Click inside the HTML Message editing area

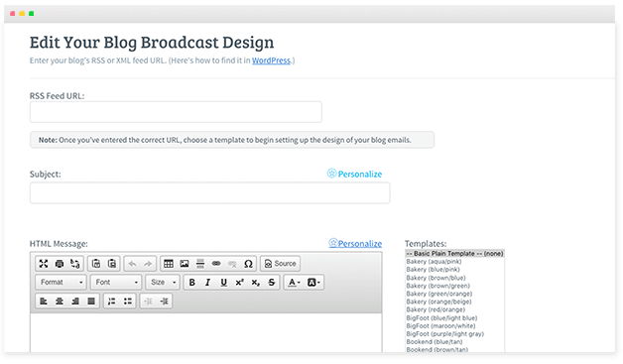click(x=205, y=333)
